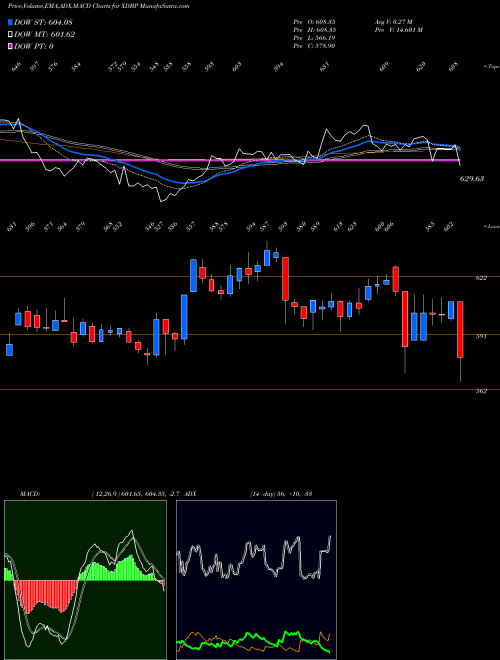This screenshot has height=660, width=500.
Task: Click the 'Pre H: 608.35' high value
Action: click(x=314, y=30)
